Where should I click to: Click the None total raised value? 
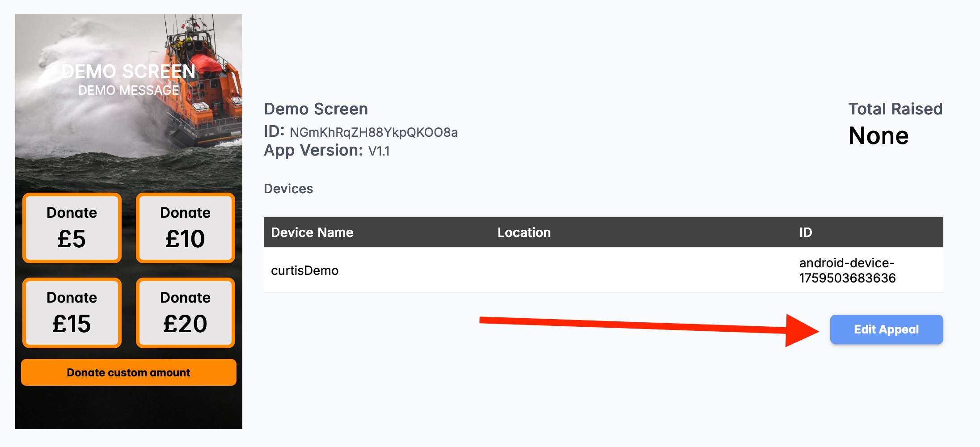[879, 136]
